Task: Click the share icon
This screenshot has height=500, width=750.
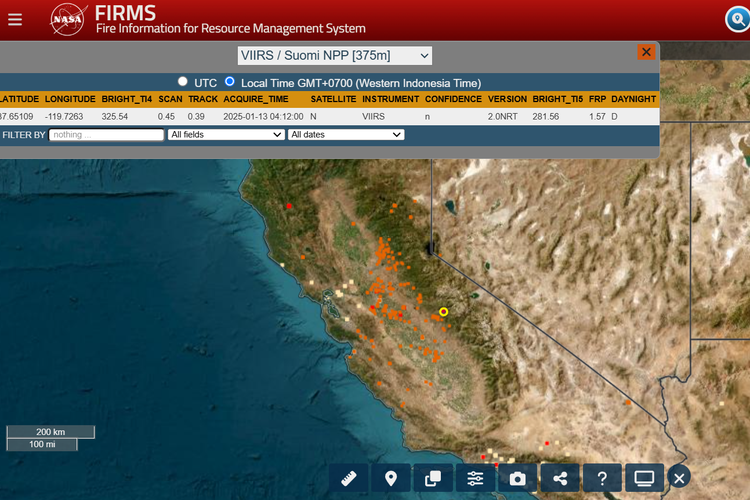Action: pos(559,478)
